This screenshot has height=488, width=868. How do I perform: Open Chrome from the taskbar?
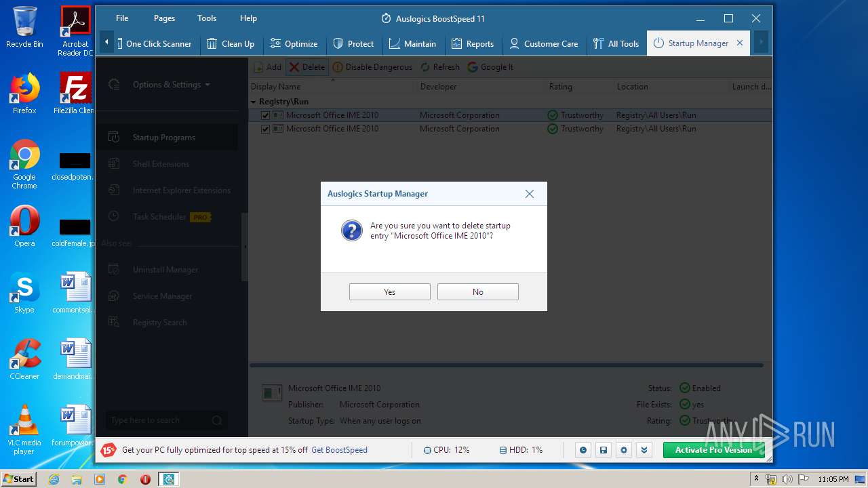click(x=122, y=479)
